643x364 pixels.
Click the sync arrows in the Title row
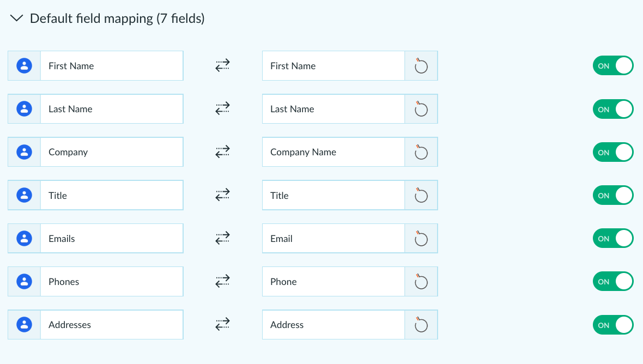[223, 195]
